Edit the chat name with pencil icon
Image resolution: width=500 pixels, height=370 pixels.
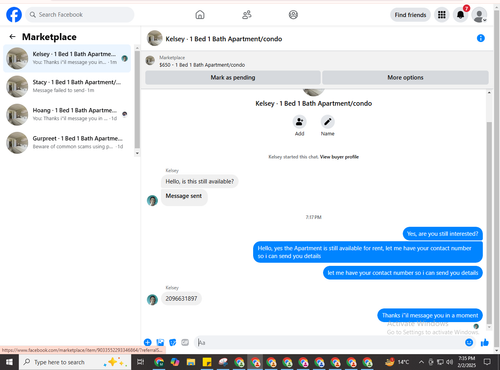(328, 122)
